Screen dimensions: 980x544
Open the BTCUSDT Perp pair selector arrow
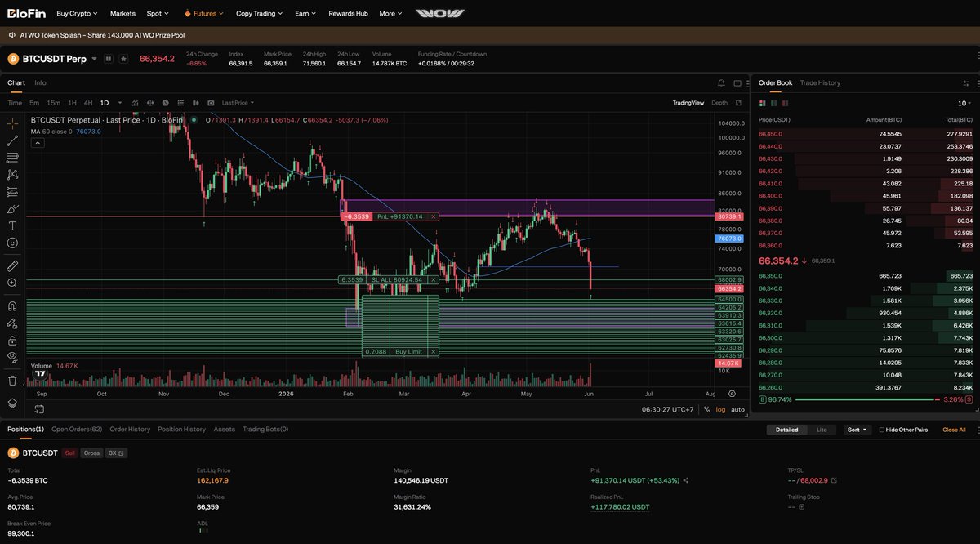click(94, 59)
